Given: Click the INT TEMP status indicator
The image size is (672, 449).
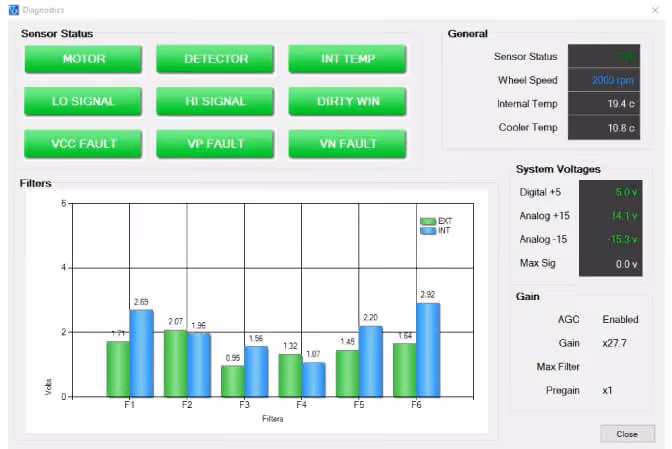Looking at the screenshot, I should pyautogui.click(x=347, y=59).
